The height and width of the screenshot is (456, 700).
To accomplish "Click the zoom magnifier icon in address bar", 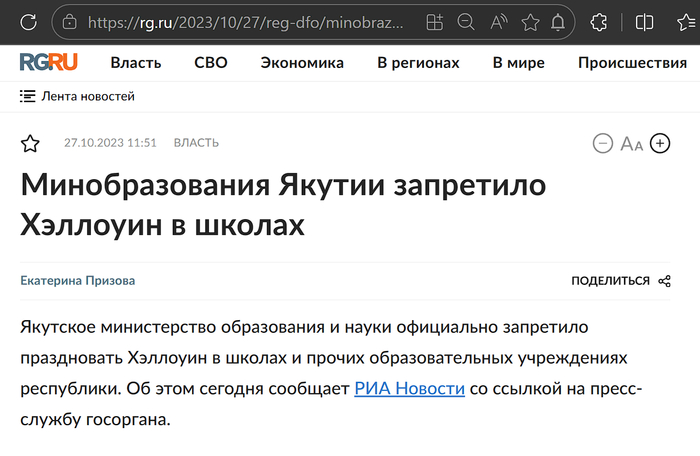I will coord(465,21).
